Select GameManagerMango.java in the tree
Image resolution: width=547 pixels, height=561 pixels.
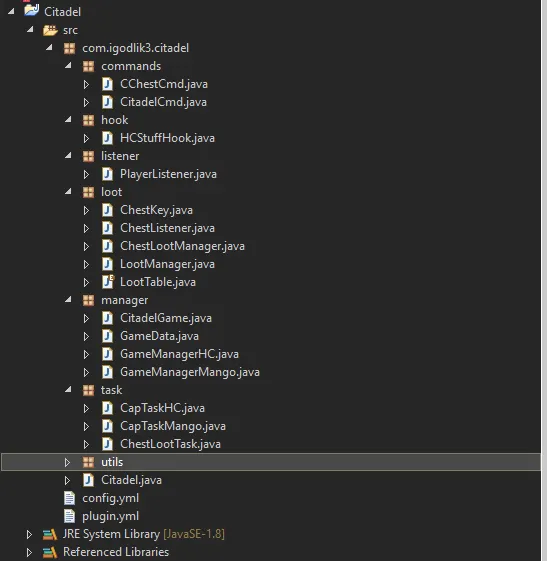[190, 372]
